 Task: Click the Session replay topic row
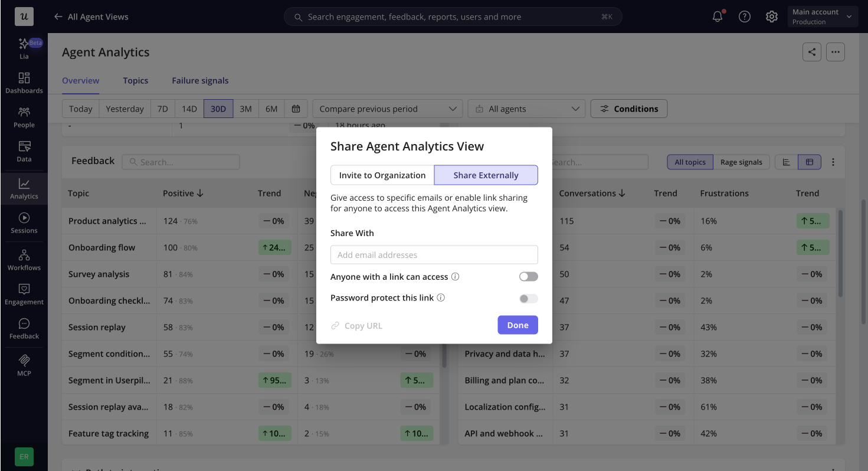pyautogui.click(x=97, y=328)
